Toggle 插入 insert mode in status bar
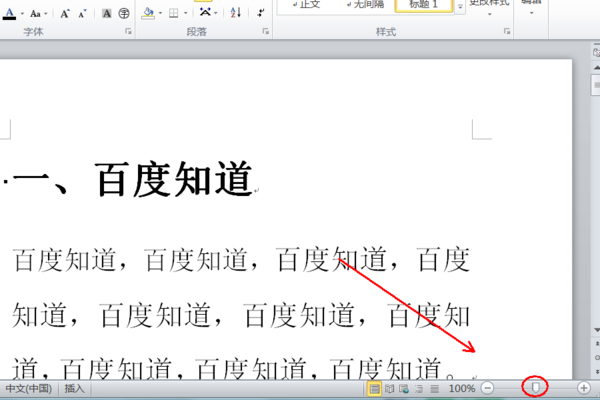This screenshot has height=400, width=600. (x=74, y=389)
